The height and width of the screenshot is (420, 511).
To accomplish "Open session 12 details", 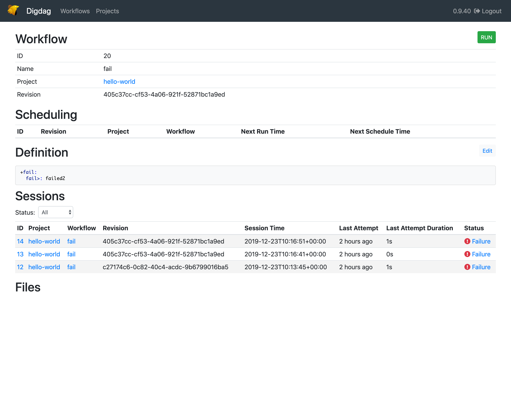I will click(x=20, y=267).
